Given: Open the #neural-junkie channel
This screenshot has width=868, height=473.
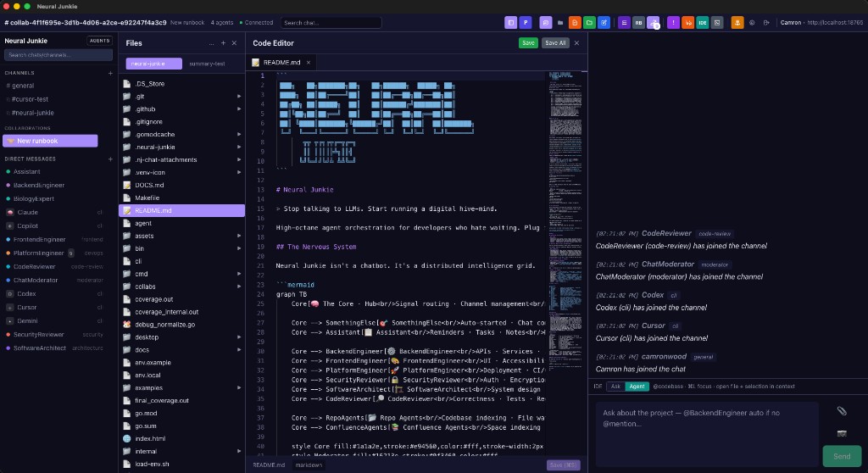Looking at the screenshot, I should 33,113.
